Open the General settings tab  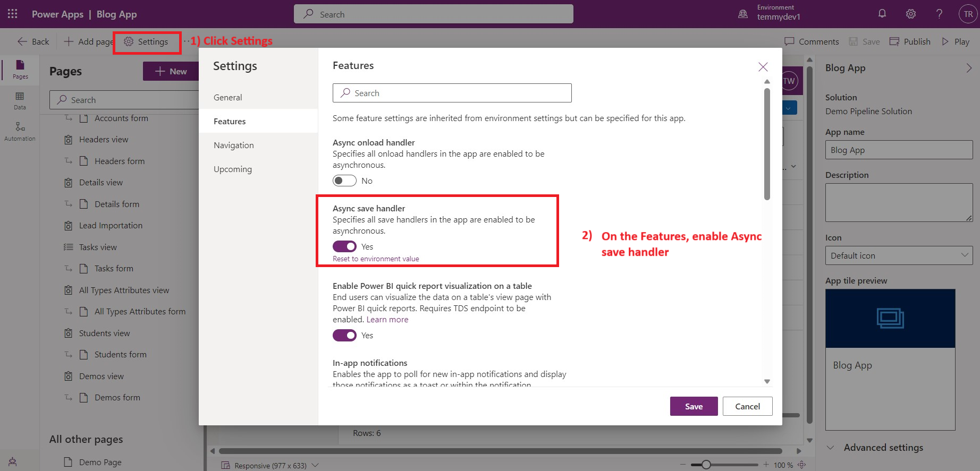coord(258,97)
